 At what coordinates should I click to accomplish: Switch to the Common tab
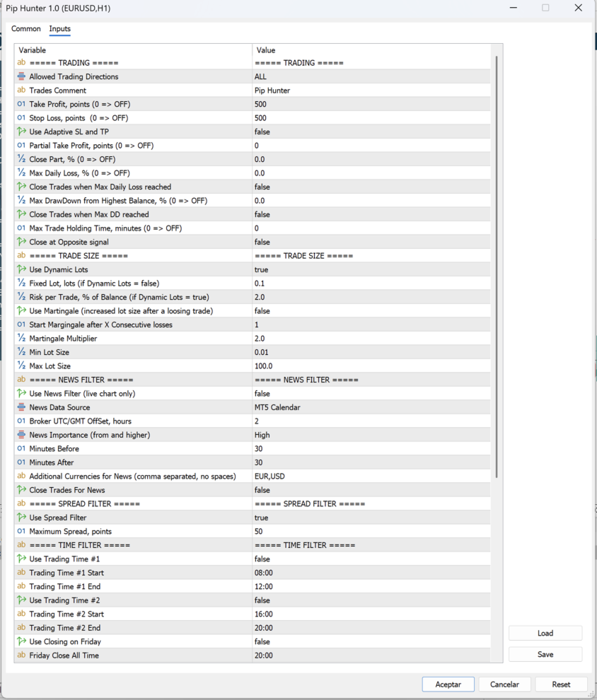point(26,29)
